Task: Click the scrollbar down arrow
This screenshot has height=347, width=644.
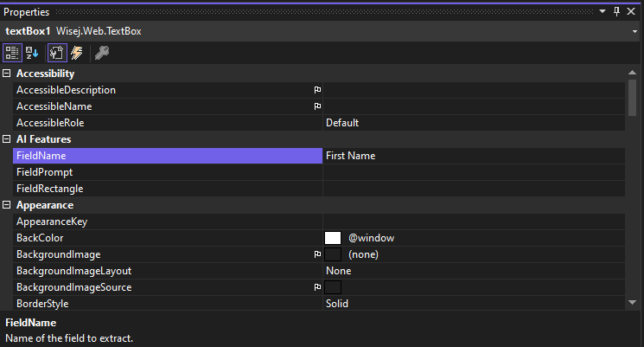Action: (x=633, y=303)
